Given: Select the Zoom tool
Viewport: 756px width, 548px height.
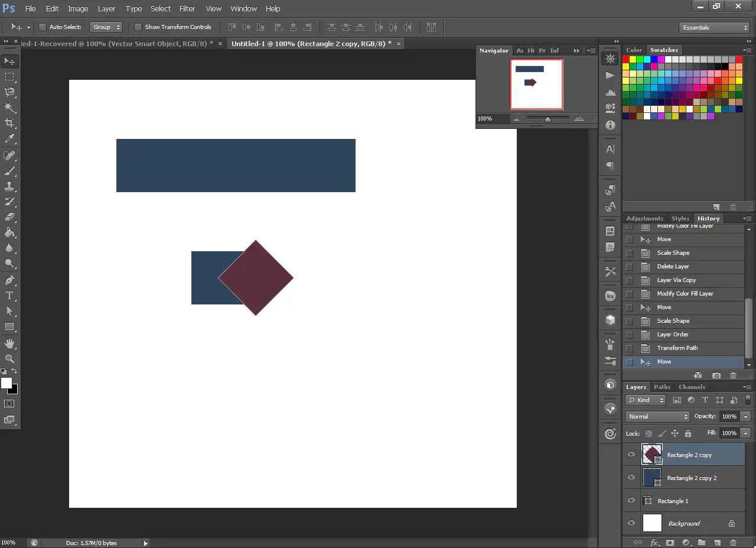Looking at the screenshot, I should pyautogui.click(x=9, y=359).
